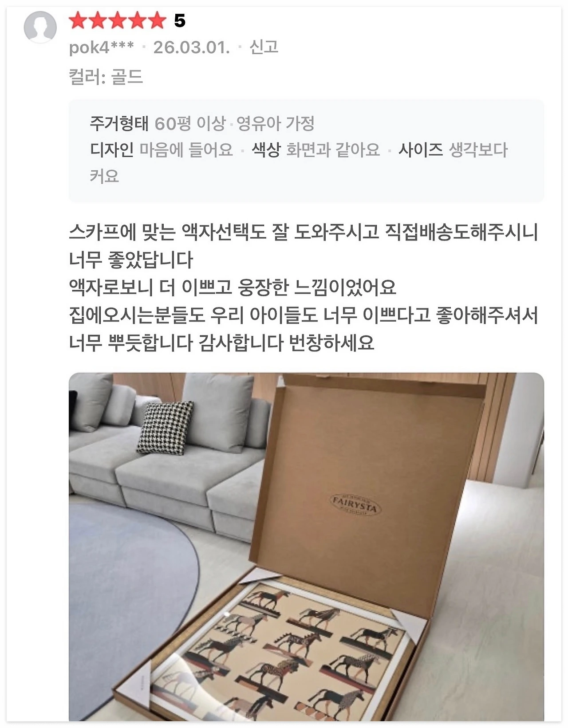Image resolution: width=568 pixels, height=728 pixels.
Task: Click the 색상 화면과 같아요 rating
Action: tap(316, 150)
